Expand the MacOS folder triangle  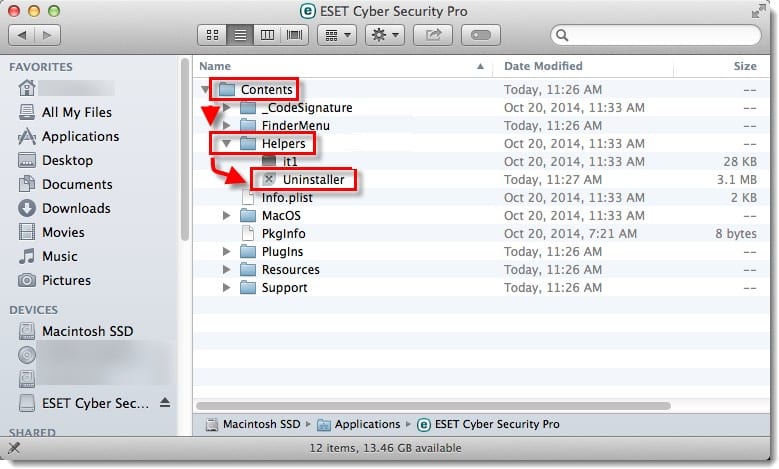226,216
